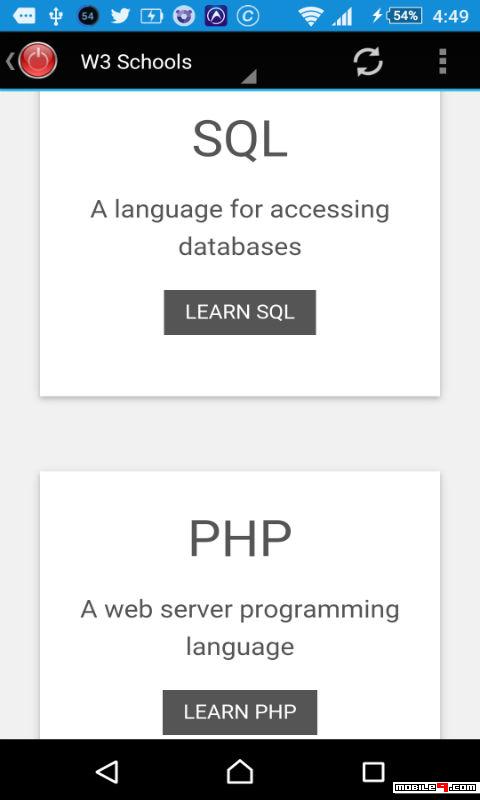Expand the W3 Schools title dropdown
Image resolution: width=480 pixels, height=800 pixels.
136,62
